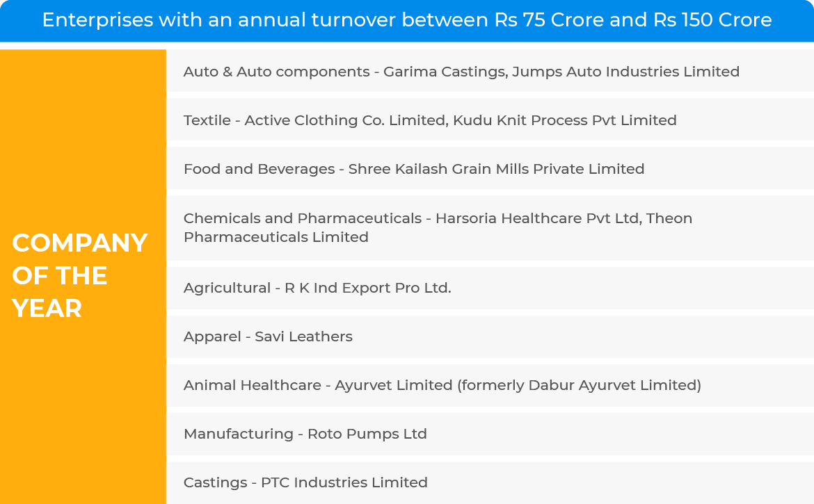Image resolution: width=814 pixels, height=504 pixels.
Task: Click Ayurvet Limited company name
Action: [x=394, y=385]
